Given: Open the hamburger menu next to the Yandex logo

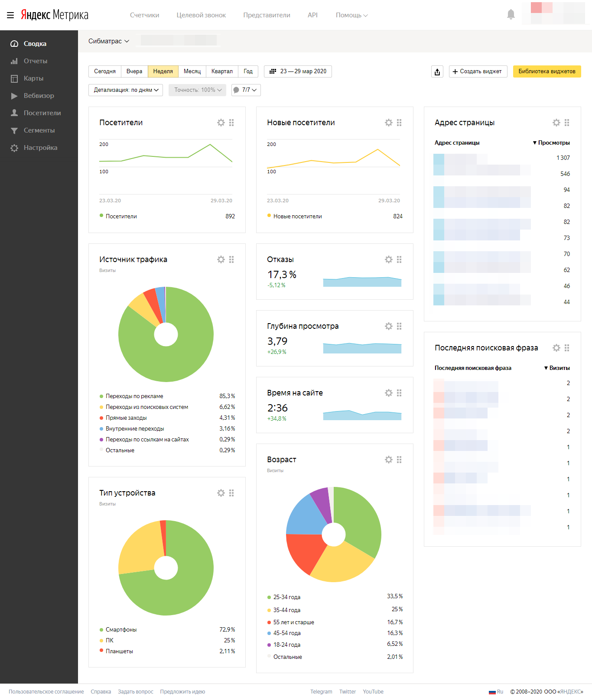Looking at the screenshot, I should click(x=10, y=15).
